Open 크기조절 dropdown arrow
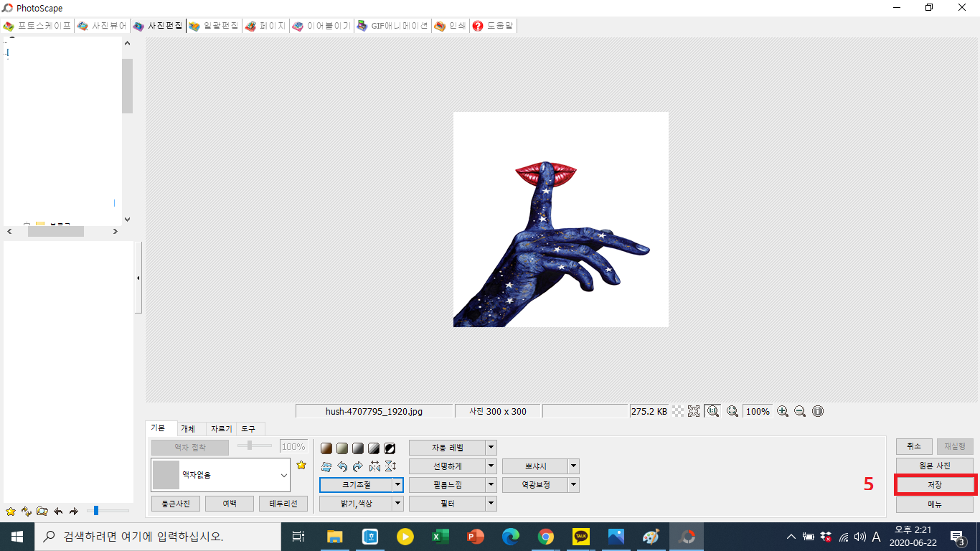The image size is (980, 551). click(x=397, y=485)
